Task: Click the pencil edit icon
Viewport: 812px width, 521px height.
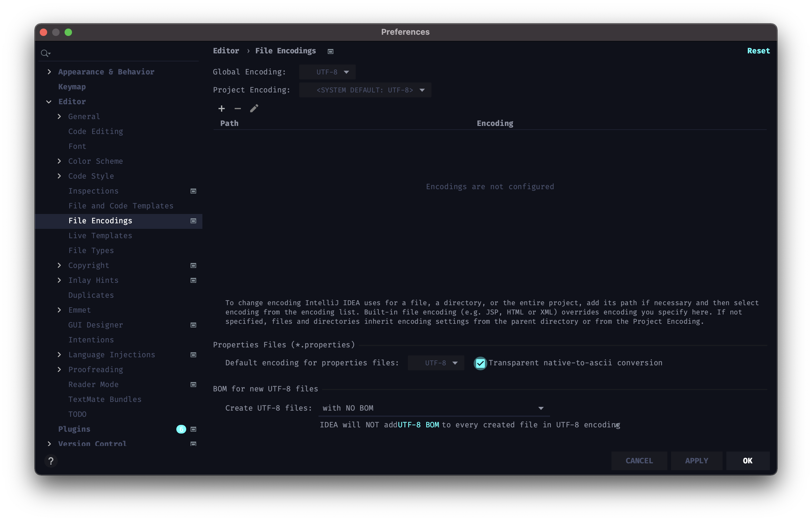Action: pyautogui.click(x=254, y=108)
